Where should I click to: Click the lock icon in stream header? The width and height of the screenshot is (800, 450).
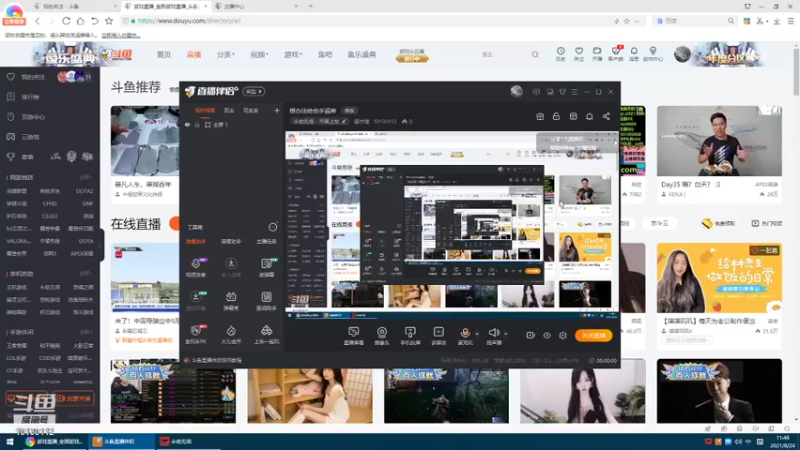coord(556,116)
